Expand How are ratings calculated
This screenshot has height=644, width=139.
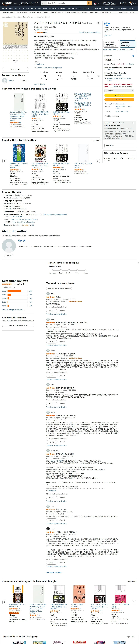pyautogui.click(x=14, y=310)
